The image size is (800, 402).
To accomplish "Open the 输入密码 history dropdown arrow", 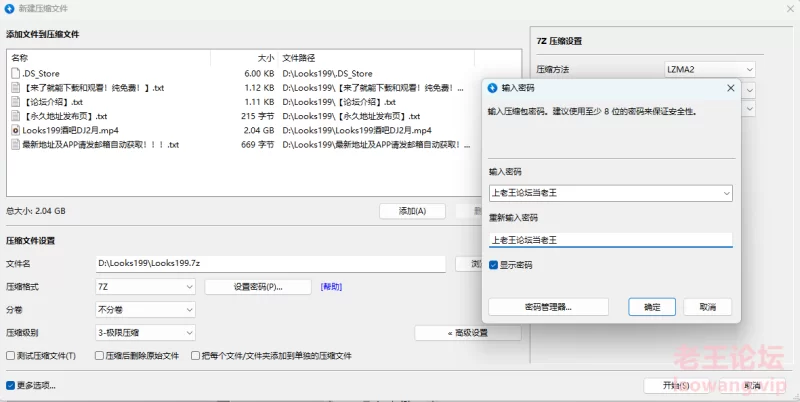I will click(x=724, y=193).
